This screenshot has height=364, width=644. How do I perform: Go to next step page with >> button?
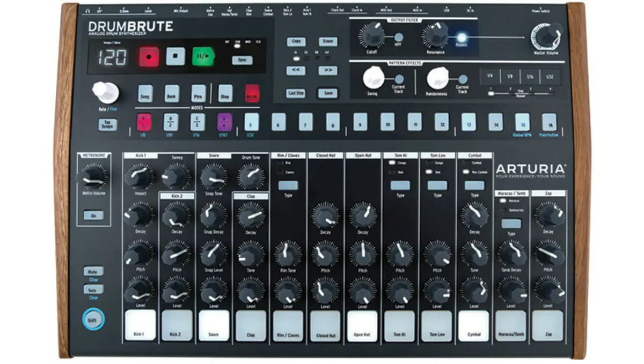328,71
